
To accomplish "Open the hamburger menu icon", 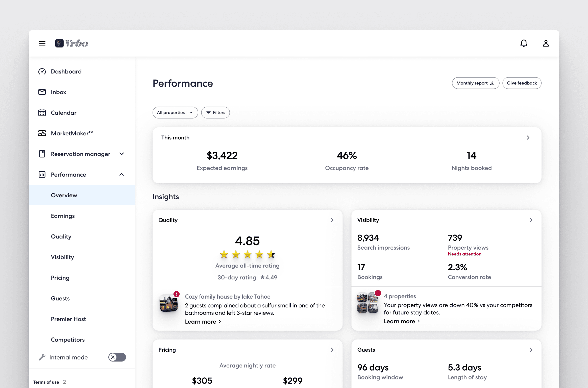I will coord(42,43).
